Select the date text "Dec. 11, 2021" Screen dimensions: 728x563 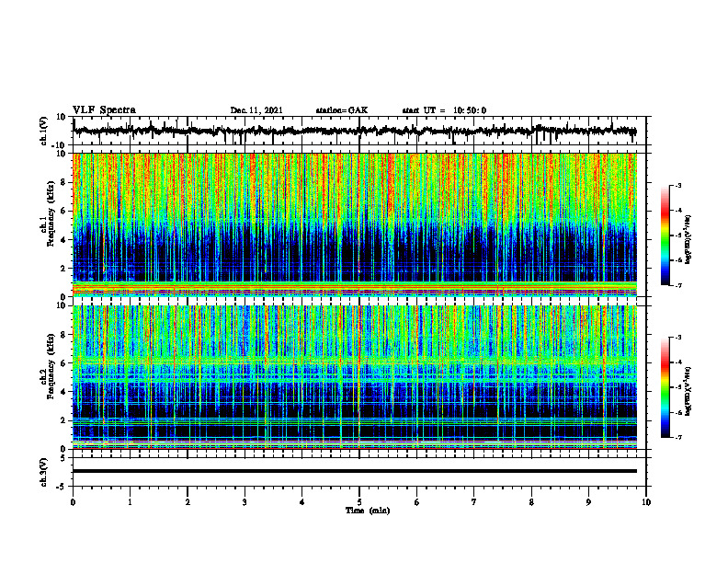pos(256,110)
